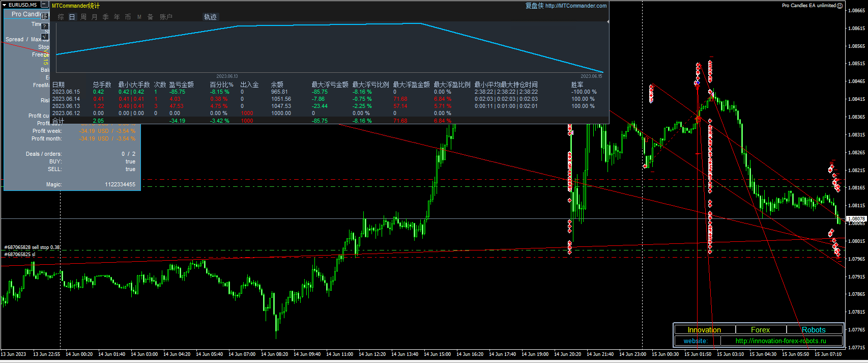Click the √ checkmark icon button
The height and width of the screenshot is (363, 868).
[45, 37]
